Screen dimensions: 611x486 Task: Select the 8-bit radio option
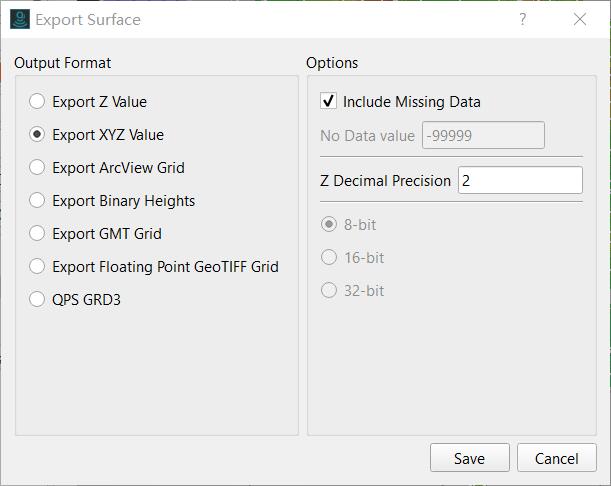(328, 224)
